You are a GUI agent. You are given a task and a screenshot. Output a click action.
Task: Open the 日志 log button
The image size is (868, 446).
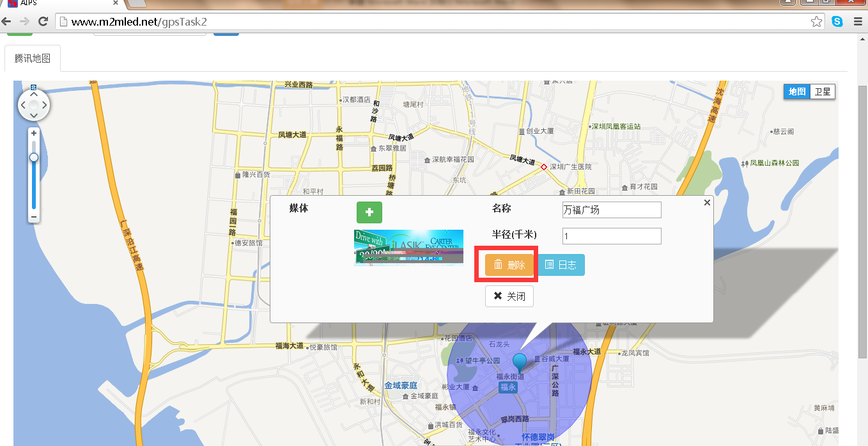point(561,265)
